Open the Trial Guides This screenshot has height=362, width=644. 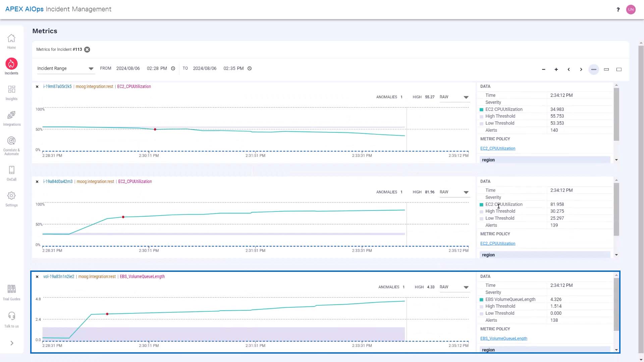point(11,293)
